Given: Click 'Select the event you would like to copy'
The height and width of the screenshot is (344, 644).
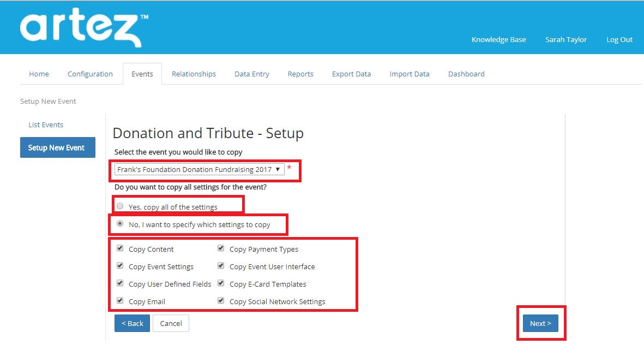Looking at the screenshot, I should (178, 152).
